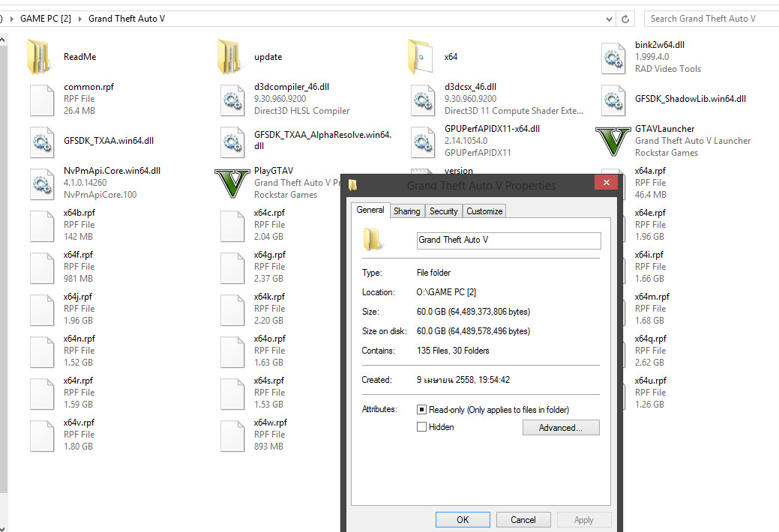Image resolution: width=779 pixels, height=532 pixels.
Task: Select the x64b.rpf file icon
Action: 42,226
